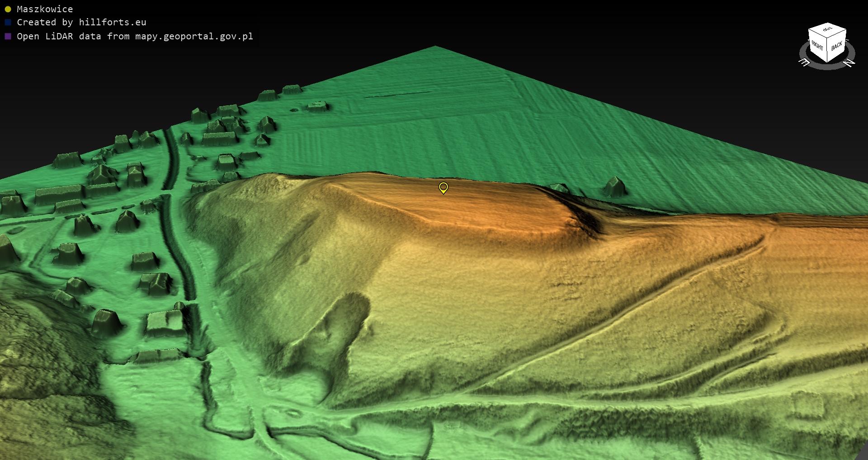Click the yellow location pin on the hilltop

coord(443,187)
